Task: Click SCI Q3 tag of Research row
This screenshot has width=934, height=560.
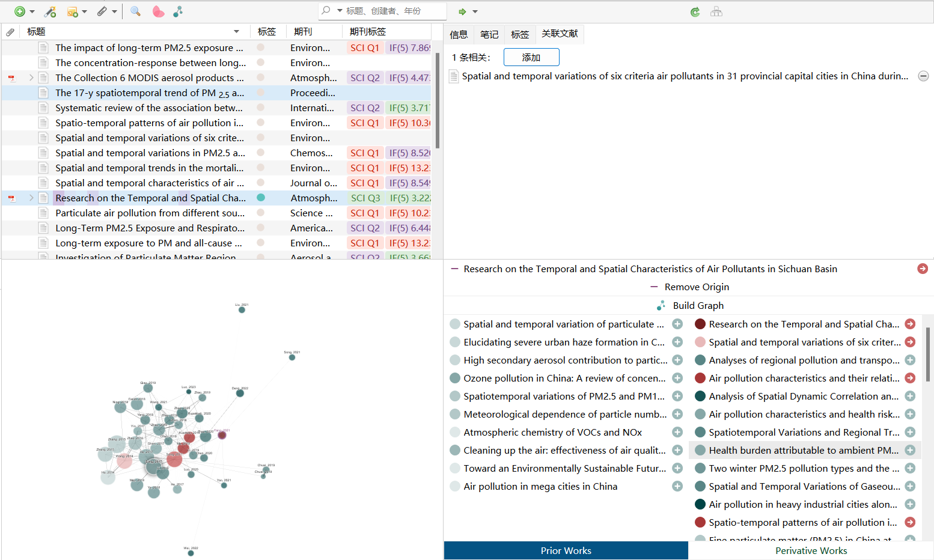Action: click(365, 198)
